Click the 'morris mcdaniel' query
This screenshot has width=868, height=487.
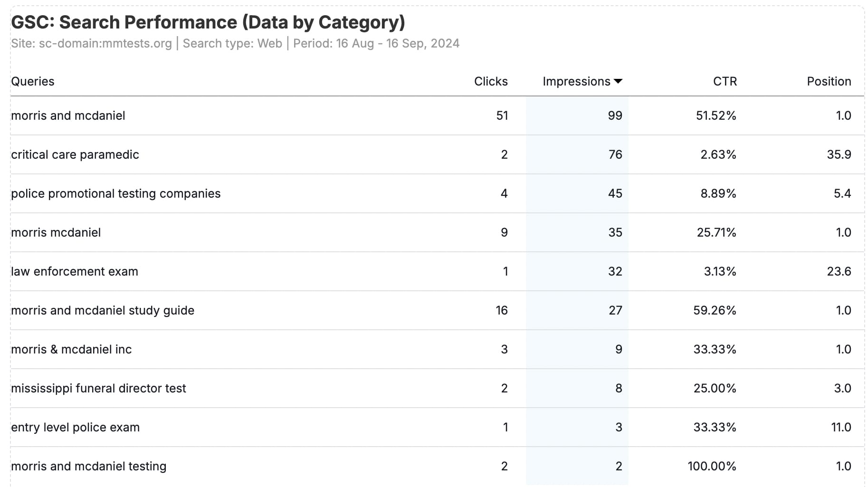point(56,233)
